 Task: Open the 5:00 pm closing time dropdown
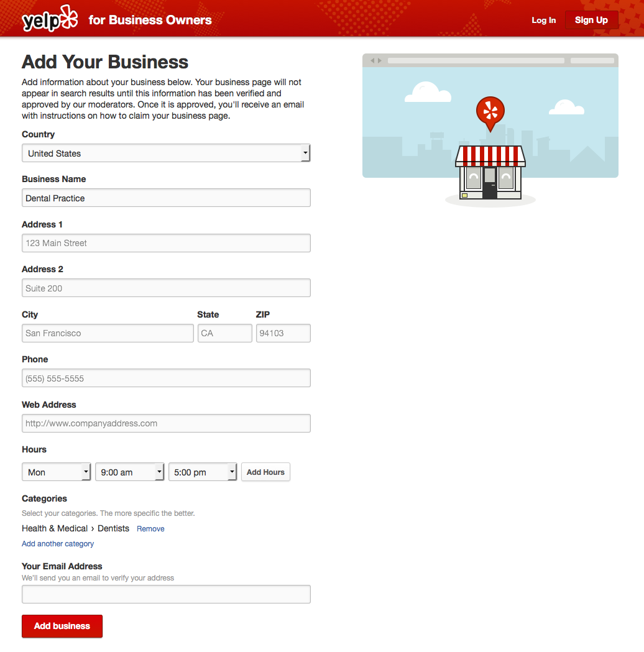coord(203,472)
